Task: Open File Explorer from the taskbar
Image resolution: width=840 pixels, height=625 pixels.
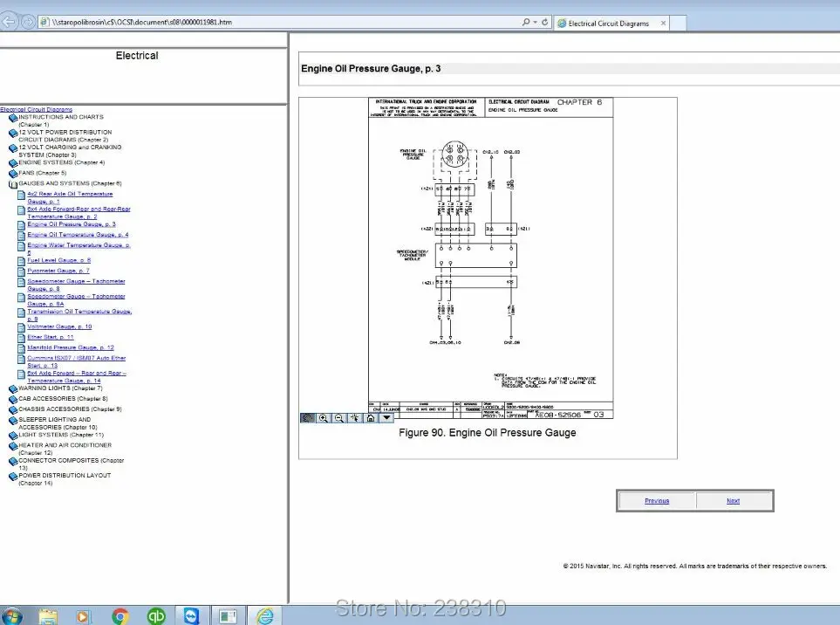Action: click(x=48, y=616)
